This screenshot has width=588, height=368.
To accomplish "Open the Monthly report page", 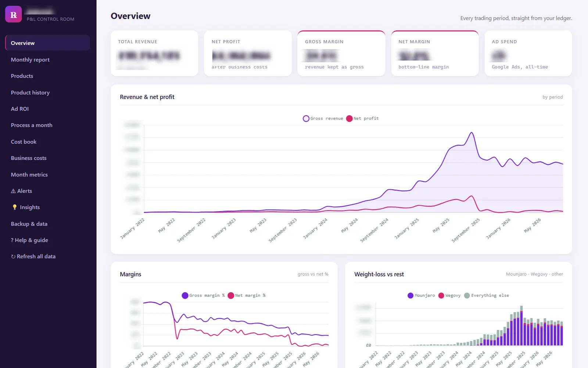I will (x=48, y=60).
